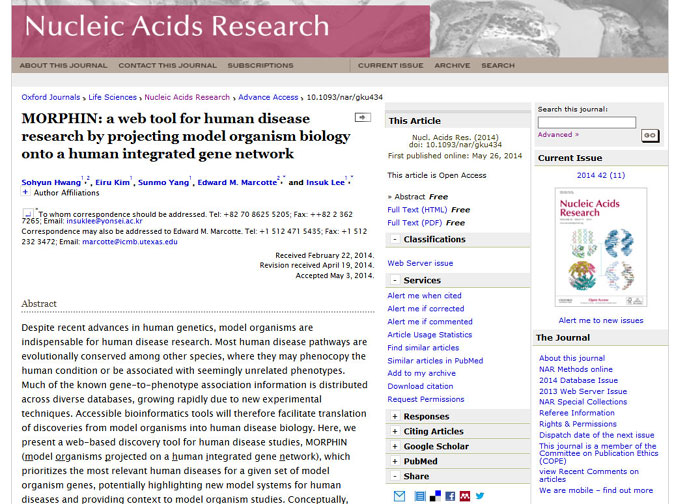This screenshot has height=504, width=700.
Task: Open Subscriptions menu item
Action: point(261,65)
